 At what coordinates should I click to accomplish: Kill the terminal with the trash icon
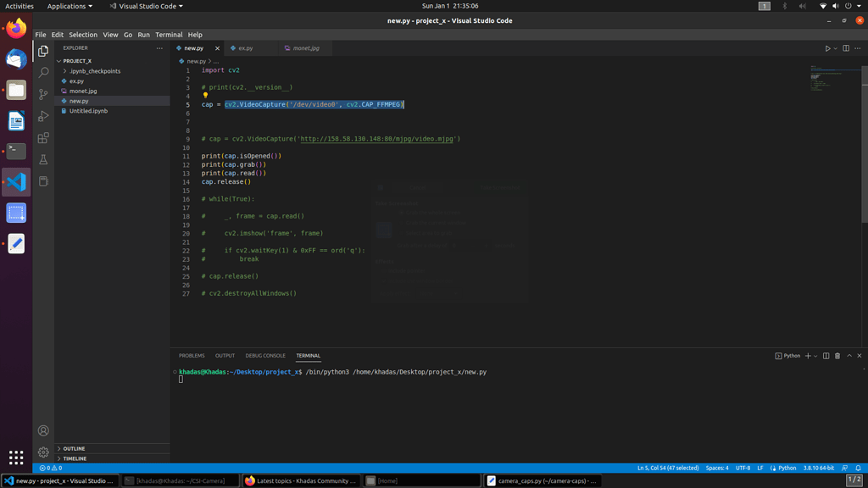pyautogui.click(x=837, y=356)
